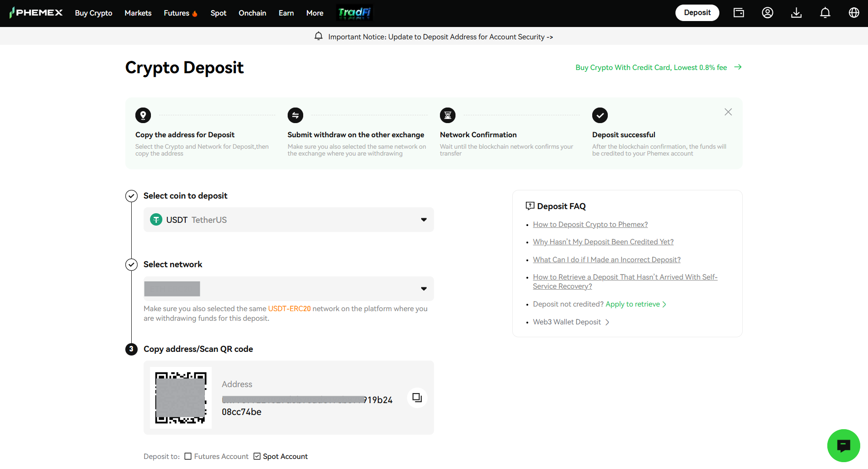Close the deposit steps guide panel
The height and width of the screenshot is (469, 868).
(x=728, y=112)
